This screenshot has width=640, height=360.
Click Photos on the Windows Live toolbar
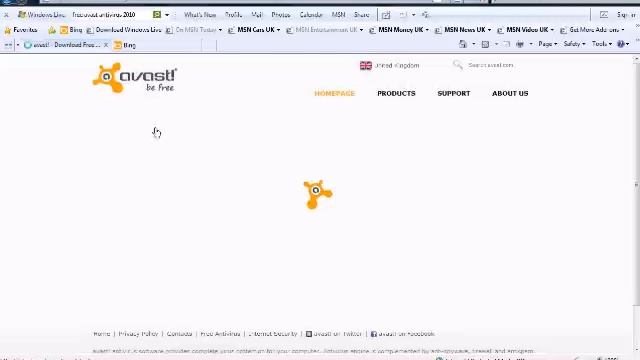click(281, 15)
